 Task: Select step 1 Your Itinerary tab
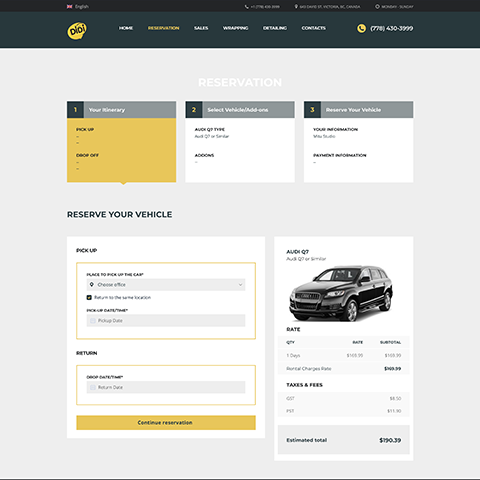coord(122,110)
